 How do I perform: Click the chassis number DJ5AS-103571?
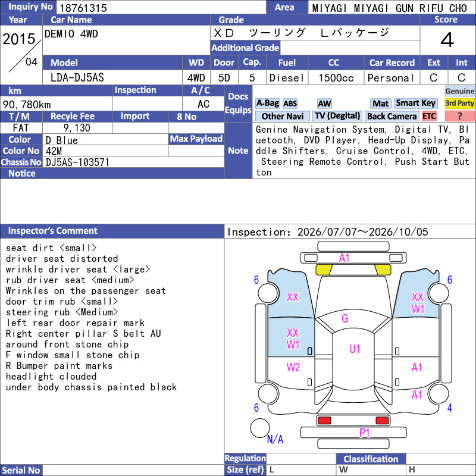(77, 162)
